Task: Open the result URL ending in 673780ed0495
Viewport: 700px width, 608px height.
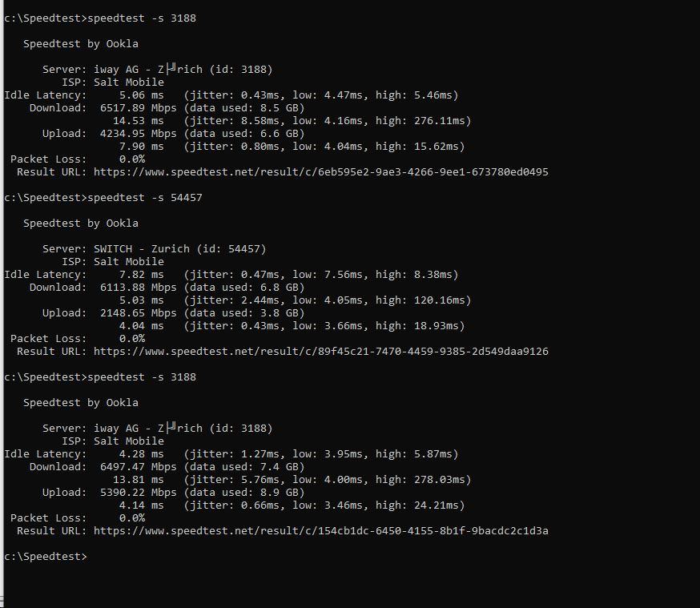Action: coord(320,172)
